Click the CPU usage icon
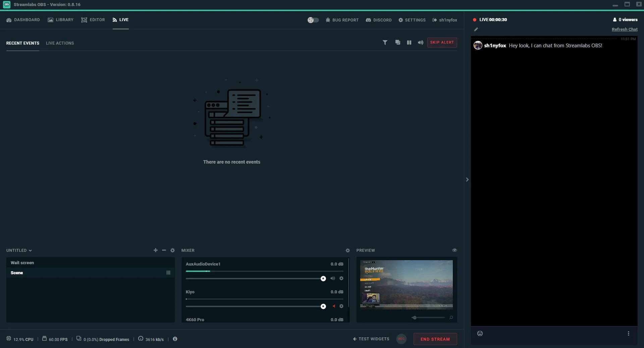The image size is (644, 348). pos(9,339)
